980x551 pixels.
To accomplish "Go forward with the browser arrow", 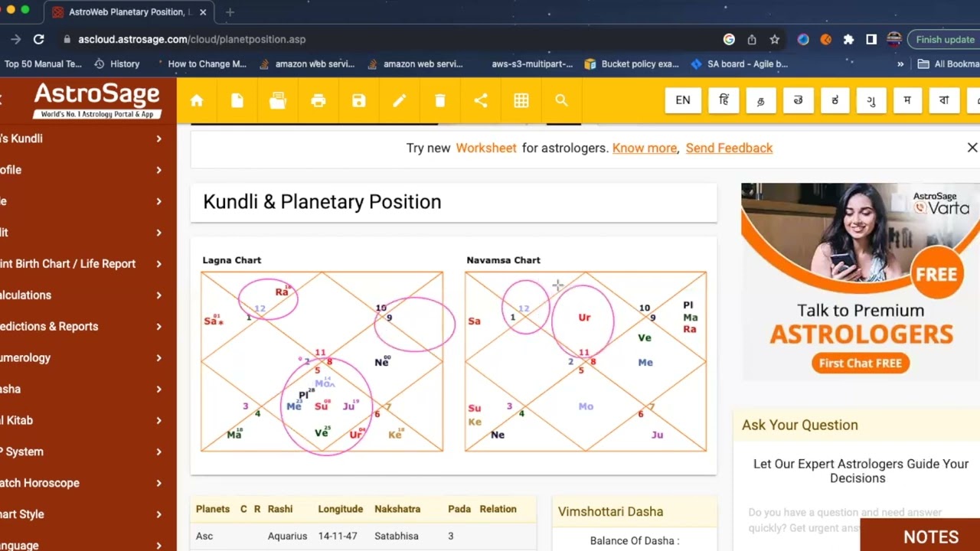I will 15,39.
